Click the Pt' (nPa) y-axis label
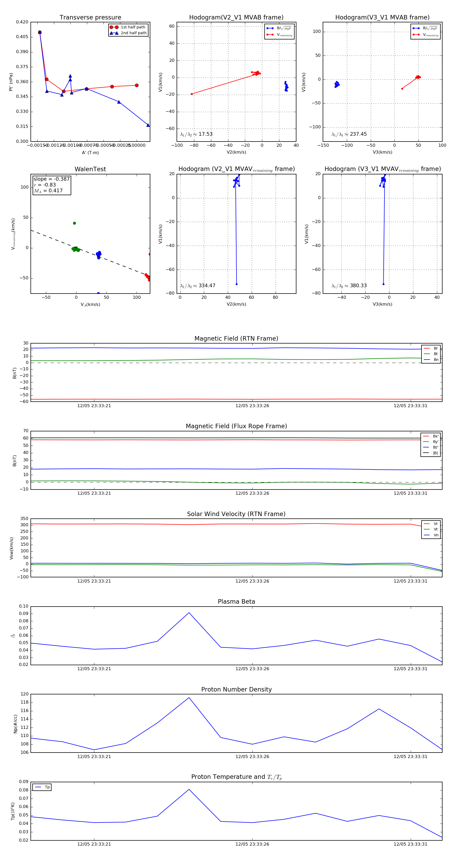 point(11,82)
